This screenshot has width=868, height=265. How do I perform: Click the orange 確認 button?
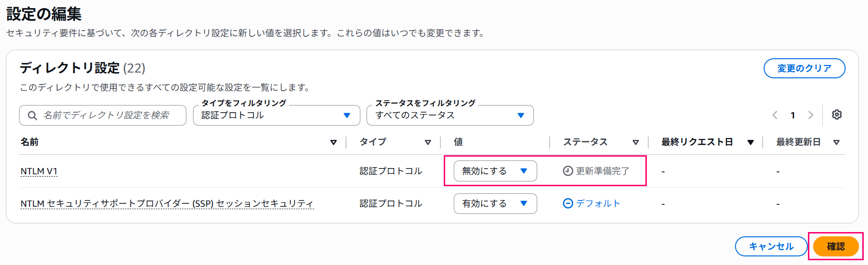tap(836, 246)
